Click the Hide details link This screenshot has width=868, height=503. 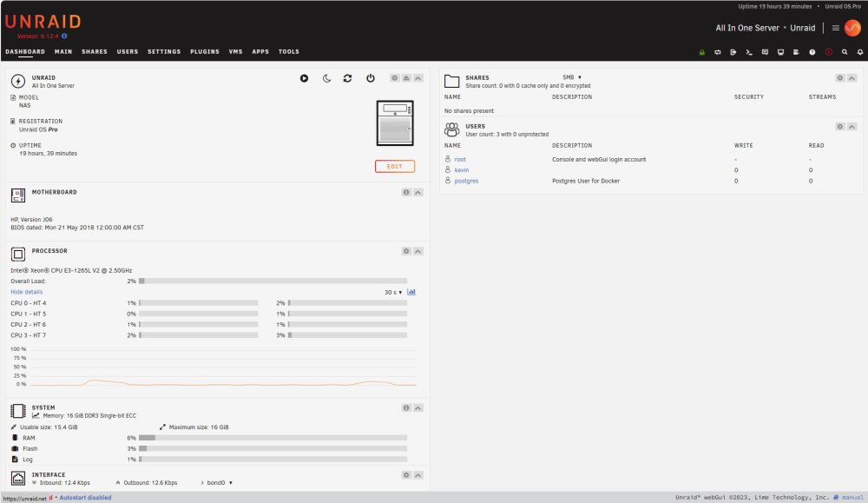[27, 292]
